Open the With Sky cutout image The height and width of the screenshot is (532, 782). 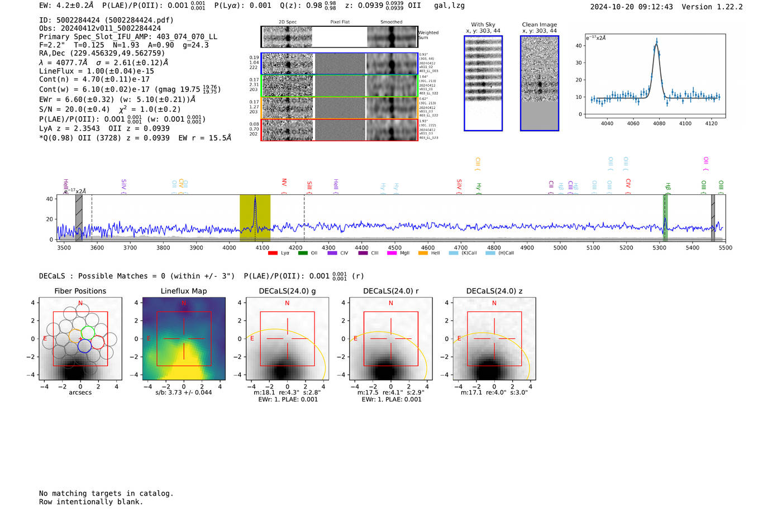click(483, 83)
